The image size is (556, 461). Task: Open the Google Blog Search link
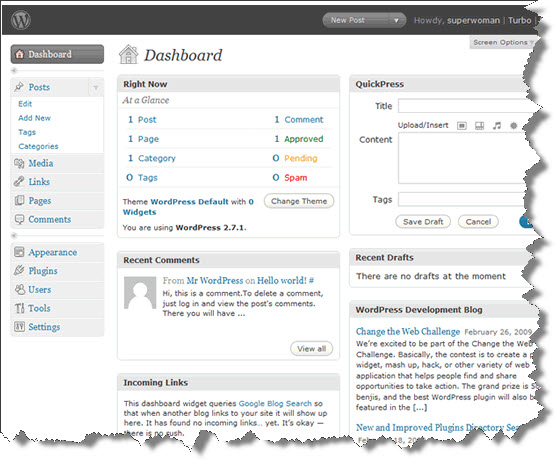pos(275,404)
